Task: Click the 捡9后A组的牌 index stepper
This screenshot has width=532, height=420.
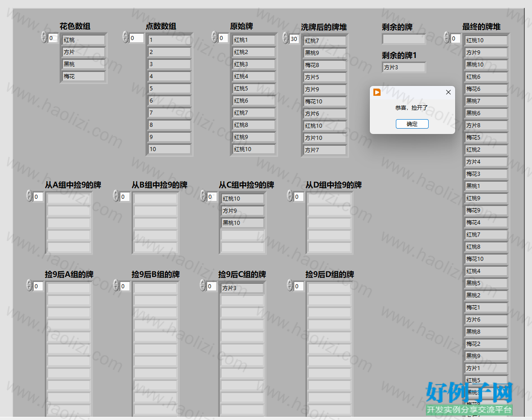Action: click(x=29, y=286)
